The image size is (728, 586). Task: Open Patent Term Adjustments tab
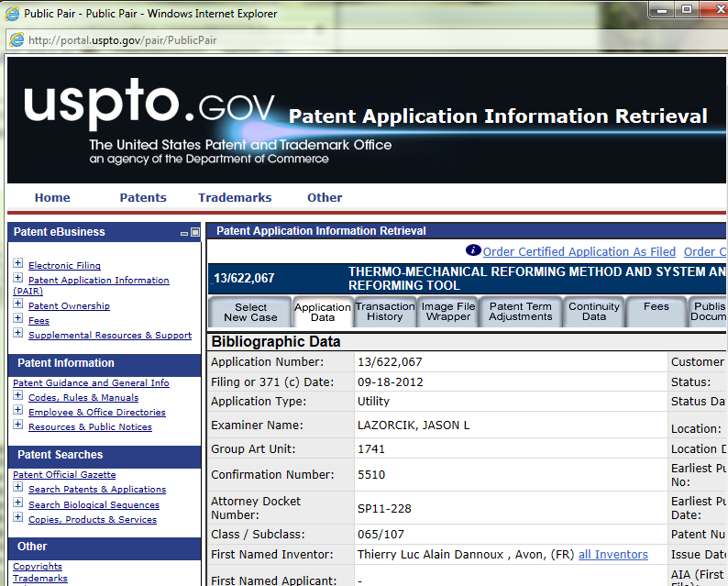[x=521, y=312]
